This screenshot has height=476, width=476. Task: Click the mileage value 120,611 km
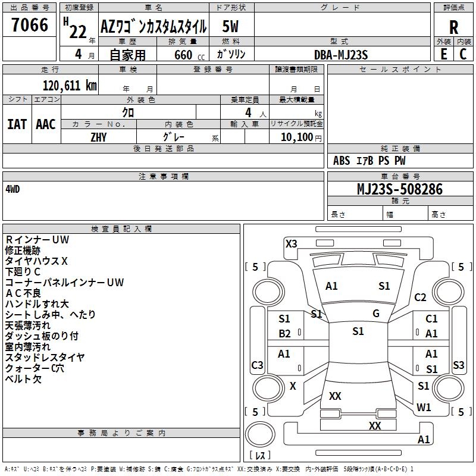[70, 85]
